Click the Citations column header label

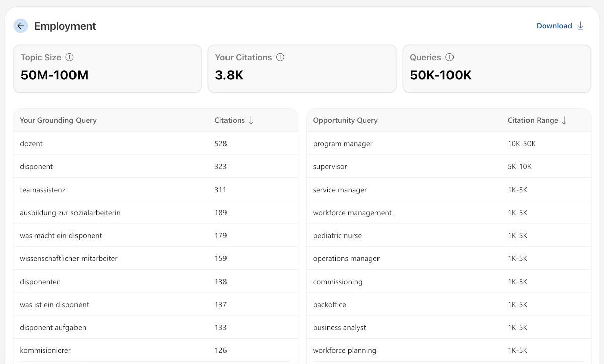click(x=230, y=120)
